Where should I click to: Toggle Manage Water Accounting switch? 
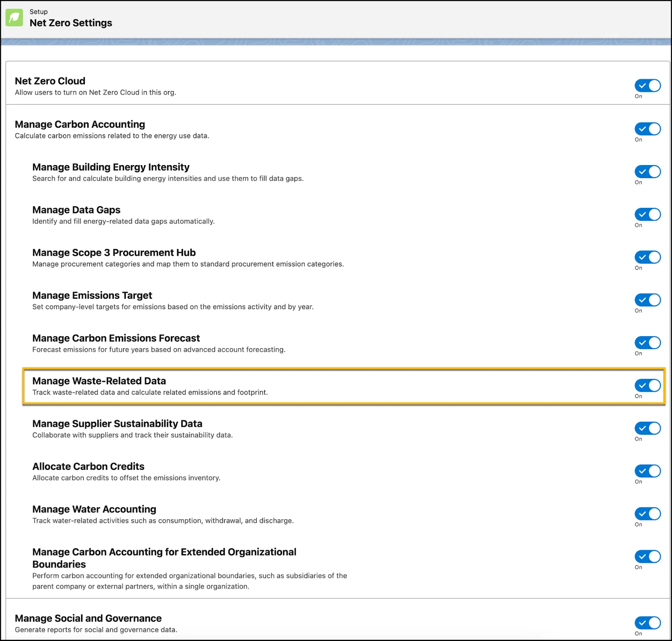[648, 514]
